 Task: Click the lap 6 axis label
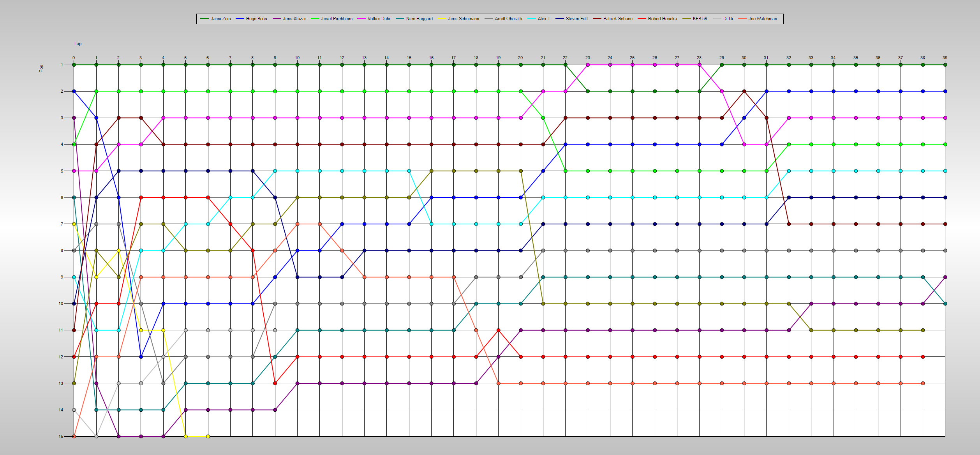click(x=208, y=58)
